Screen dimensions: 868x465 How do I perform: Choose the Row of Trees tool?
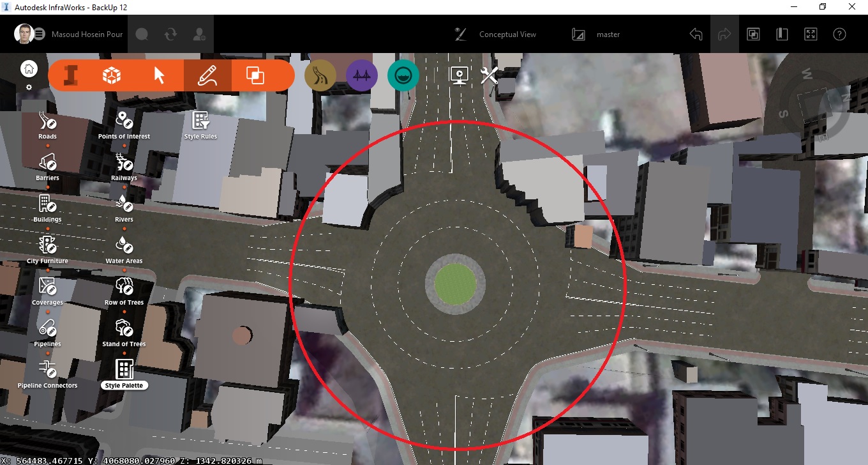(x=124, y=288)
